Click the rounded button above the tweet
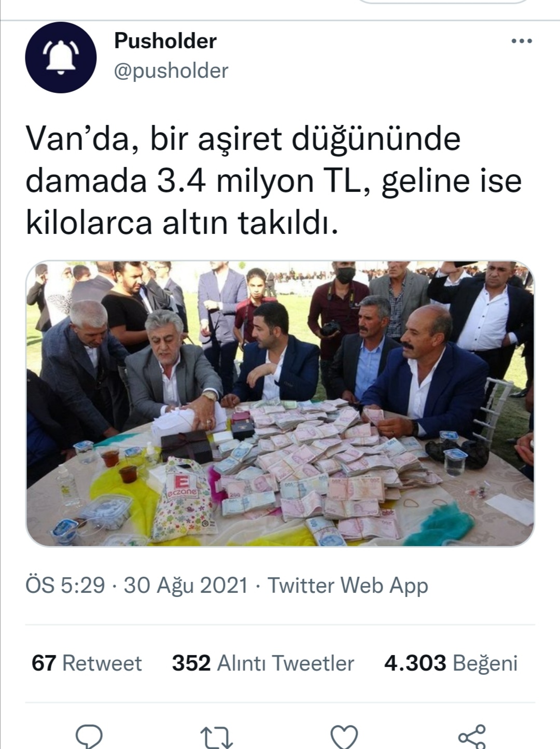 pos(444,2)
